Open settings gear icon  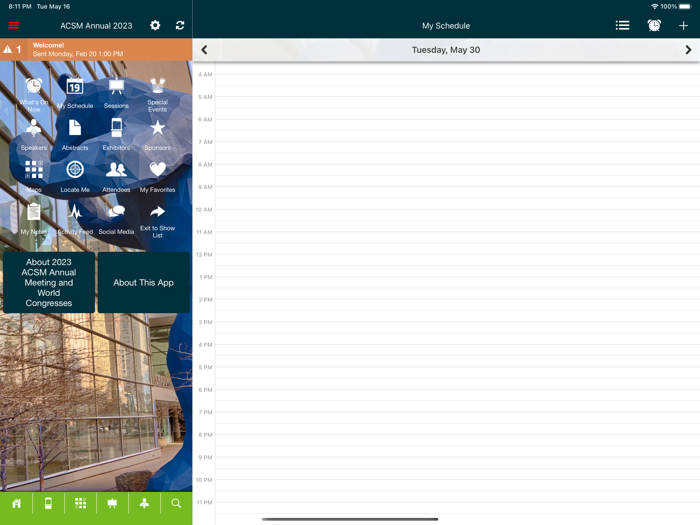coord(155,25)
